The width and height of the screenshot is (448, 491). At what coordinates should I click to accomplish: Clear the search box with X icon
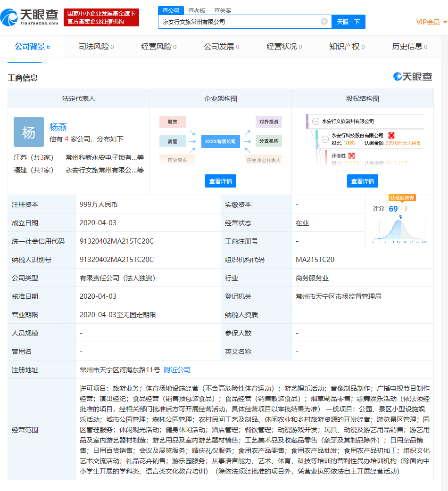click(x=324, y=22)
